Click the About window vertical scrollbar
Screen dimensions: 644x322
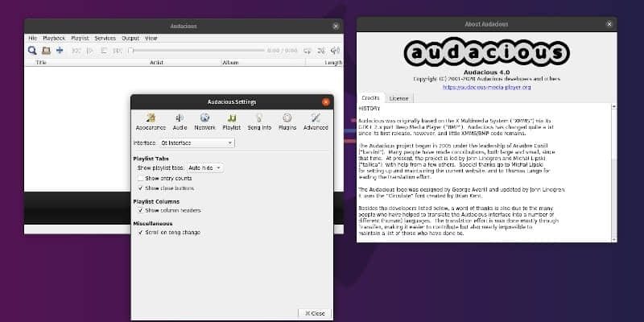click(x=613, y=172)
